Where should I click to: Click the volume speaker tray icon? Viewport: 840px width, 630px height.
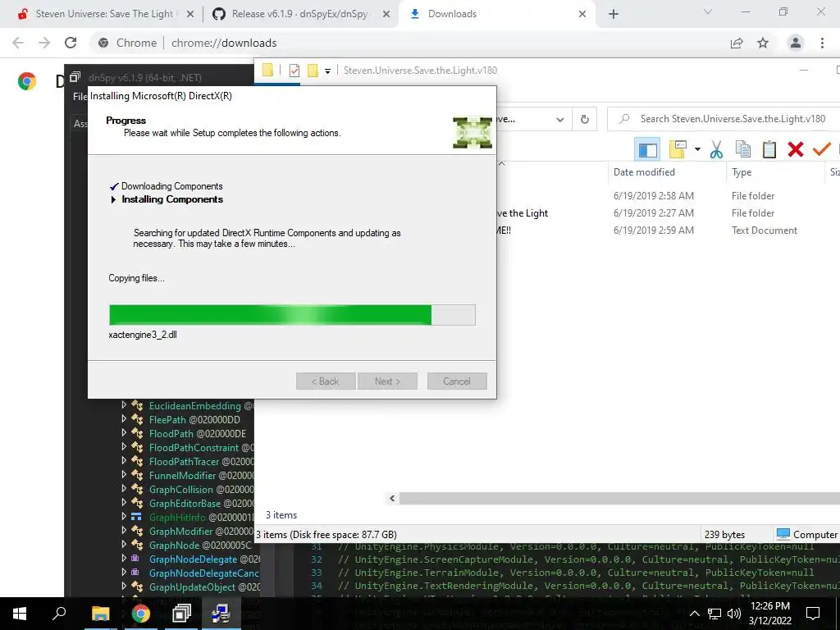[x=734, y=614]
